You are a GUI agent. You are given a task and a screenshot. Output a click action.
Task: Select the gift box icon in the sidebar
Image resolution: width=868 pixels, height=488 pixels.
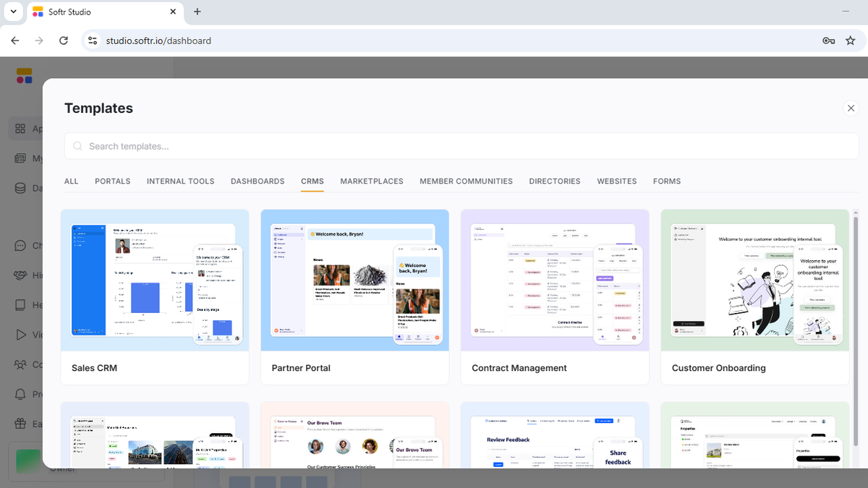[20, 424]
